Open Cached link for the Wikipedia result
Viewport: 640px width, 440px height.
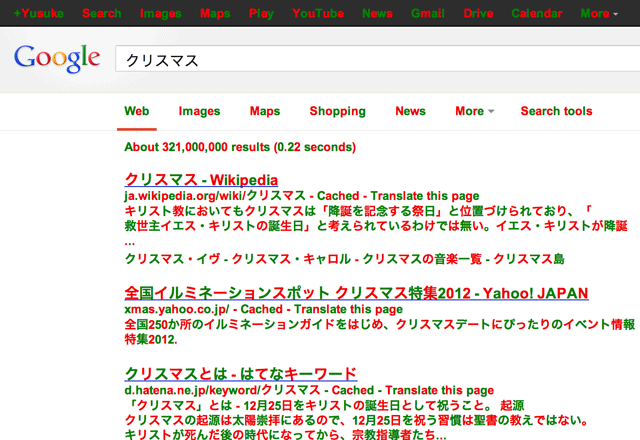(x=338, y=196)
